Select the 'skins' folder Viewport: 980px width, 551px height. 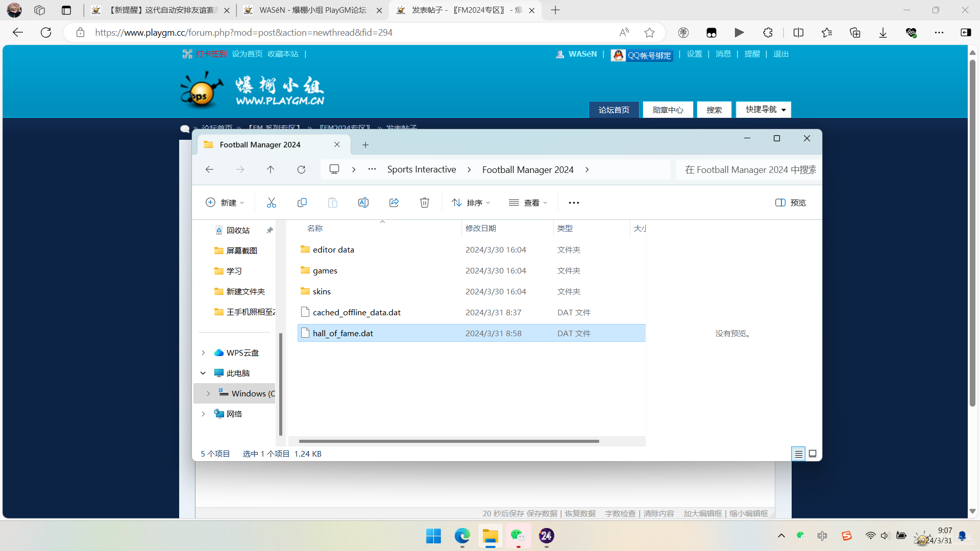coord(471,291)
